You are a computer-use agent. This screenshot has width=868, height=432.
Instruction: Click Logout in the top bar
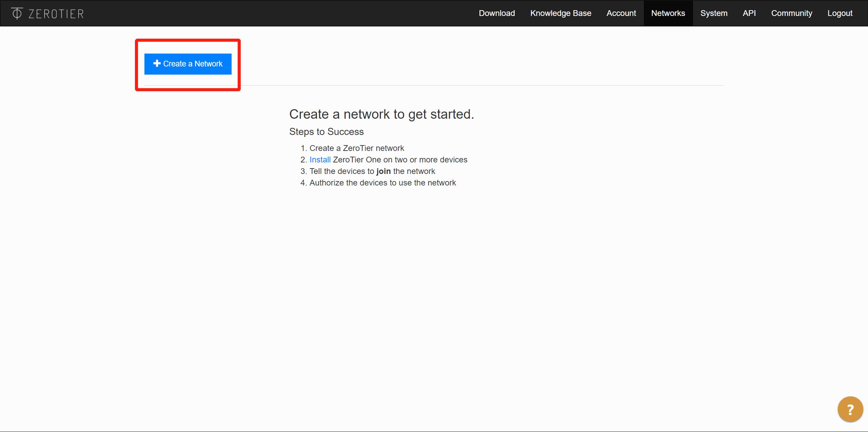(x=840, y=13)
